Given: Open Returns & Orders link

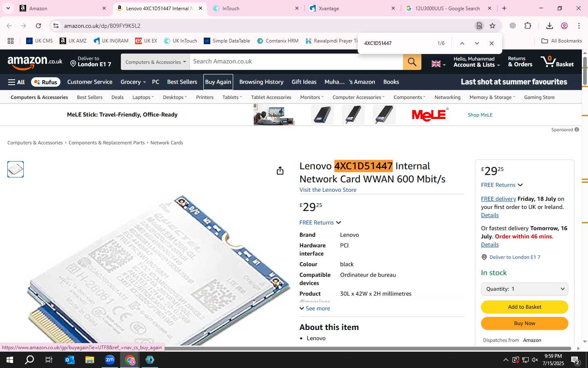Looking at the screenshot, I should (520, 62).
